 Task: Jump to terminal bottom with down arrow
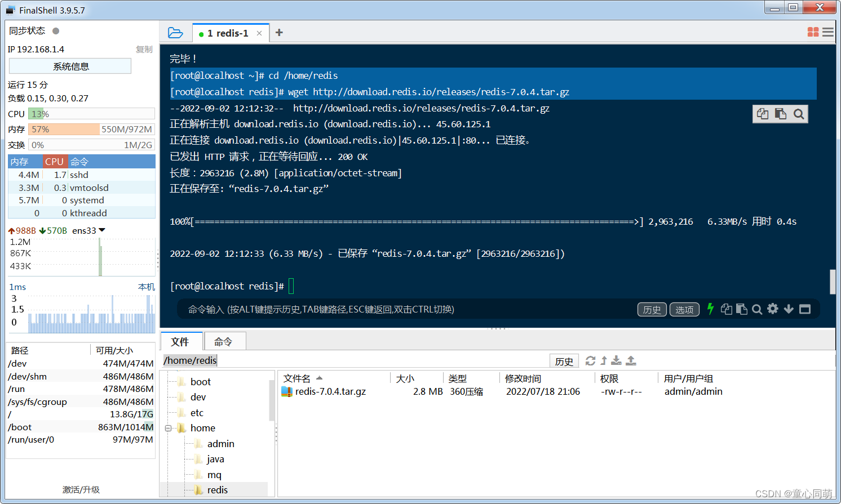pos(789,309)
